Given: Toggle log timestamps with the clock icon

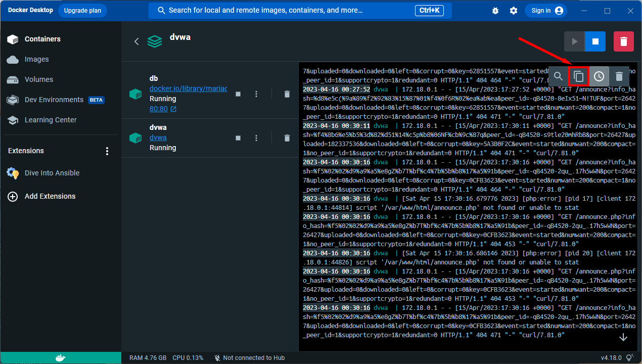Looking at the screenshot, I should pyautogui.click(x=599, y=76).
